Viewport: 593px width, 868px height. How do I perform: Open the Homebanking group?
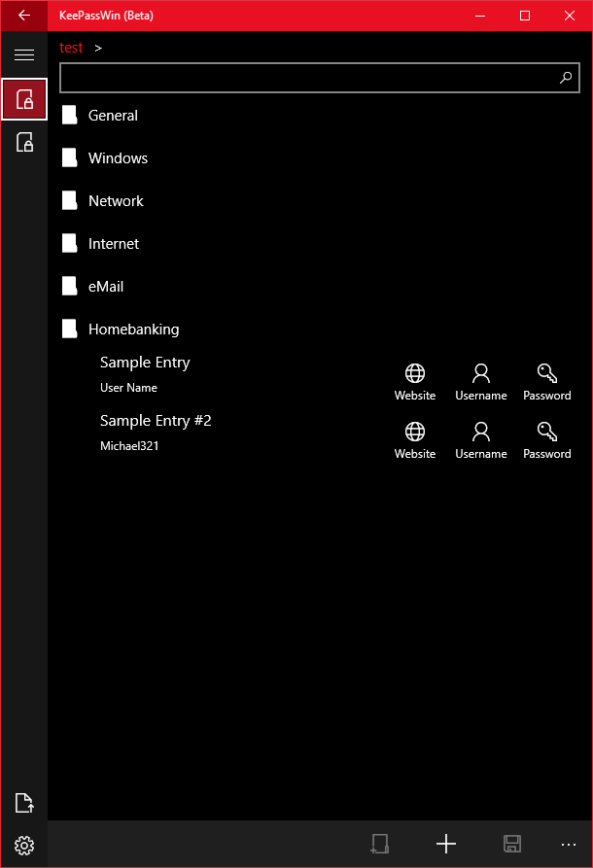tap(320, 330)
